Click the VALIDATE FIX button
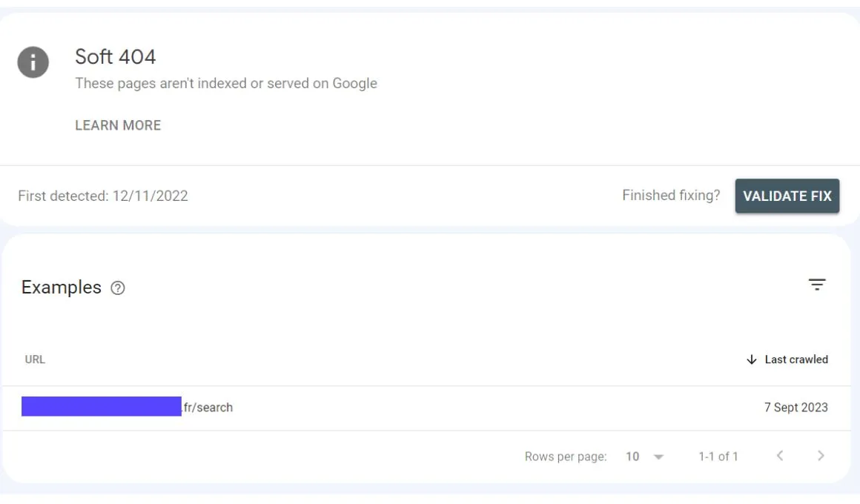 [787, 196]
